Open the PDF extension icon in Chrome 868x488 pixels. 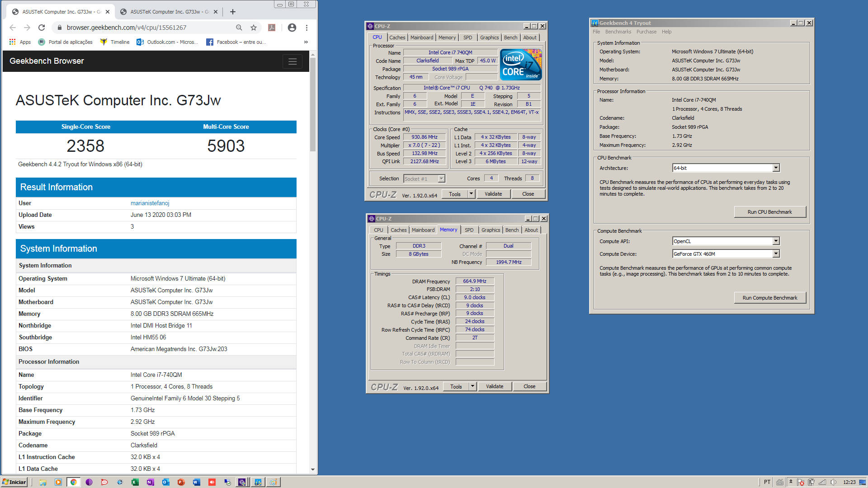click(272, 28)
